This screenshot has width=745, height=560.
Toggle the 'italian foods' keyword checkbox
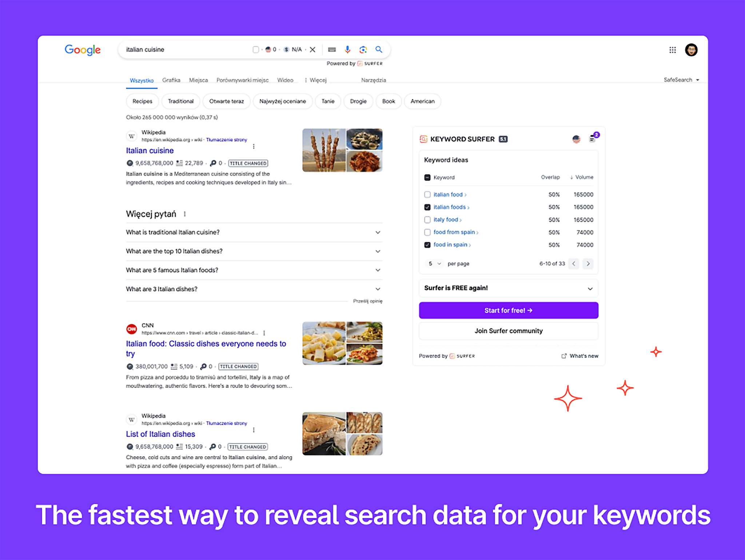coord(427,207)
